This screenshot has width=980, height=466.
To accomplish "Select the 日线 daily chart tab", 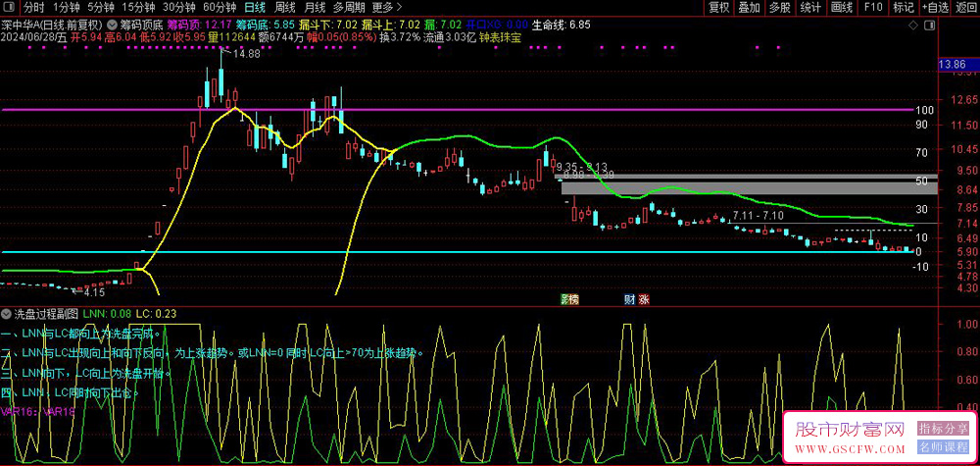I will tap(255, 8).
